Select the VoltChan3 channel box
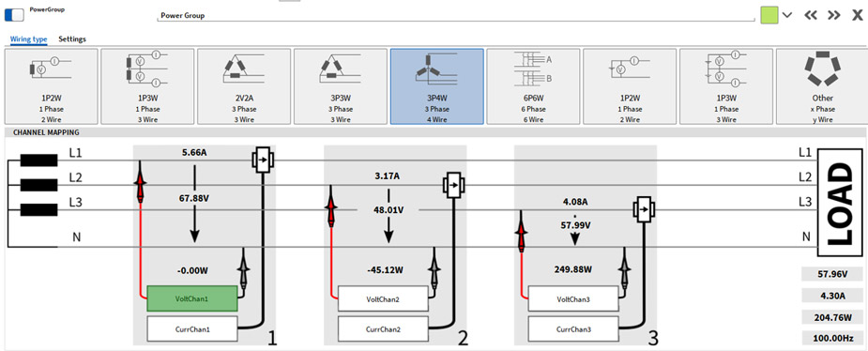868x351 pixels. pyautogui.click(x=573, y=299)
